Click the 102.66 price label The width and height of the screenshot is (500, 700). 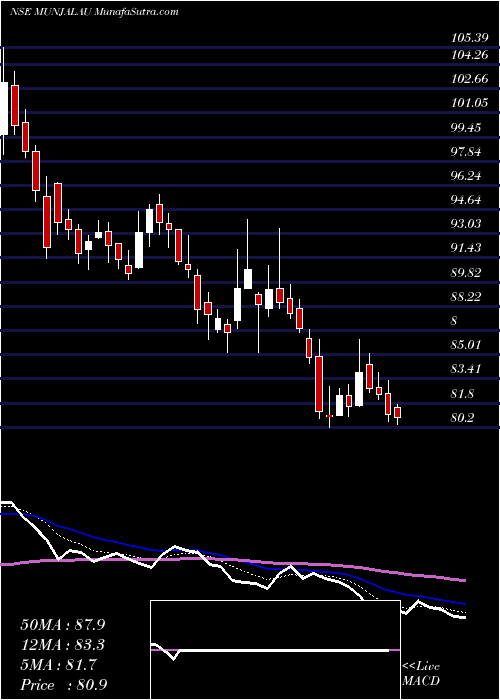pos(468,79)
